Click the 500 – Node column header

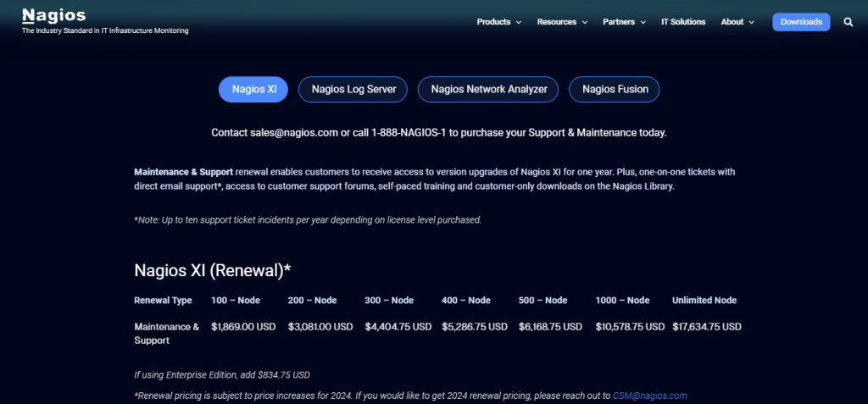543,301
